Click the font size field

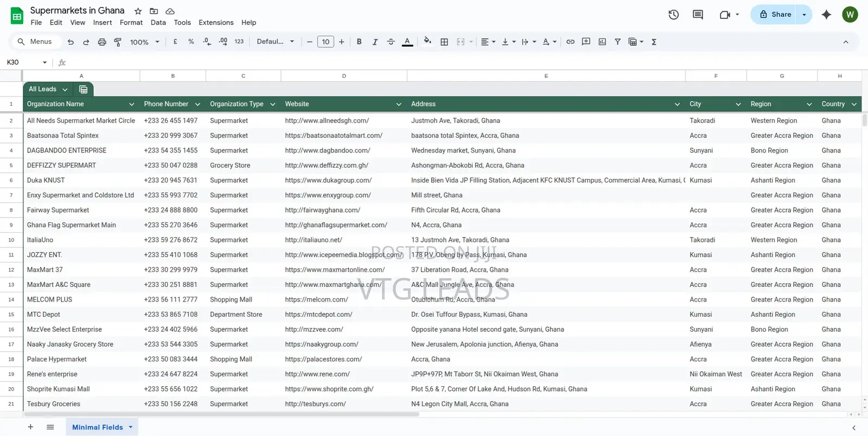325,42
